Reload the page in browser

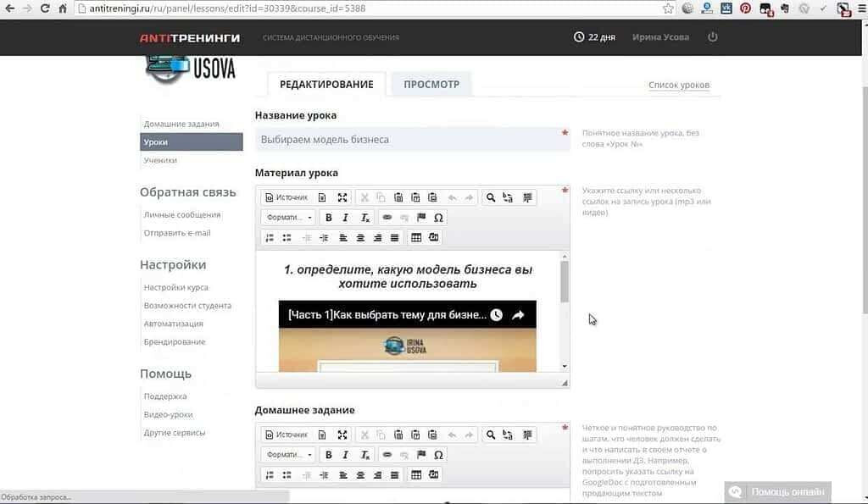pos(46,8)
